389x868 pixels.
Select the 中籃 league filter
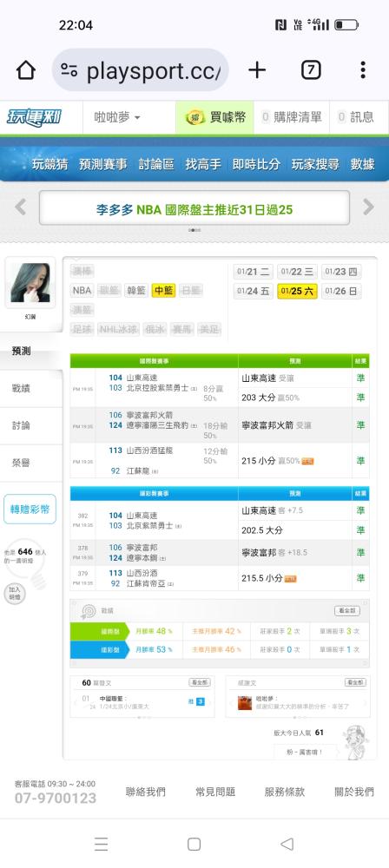tap(163, 290)
